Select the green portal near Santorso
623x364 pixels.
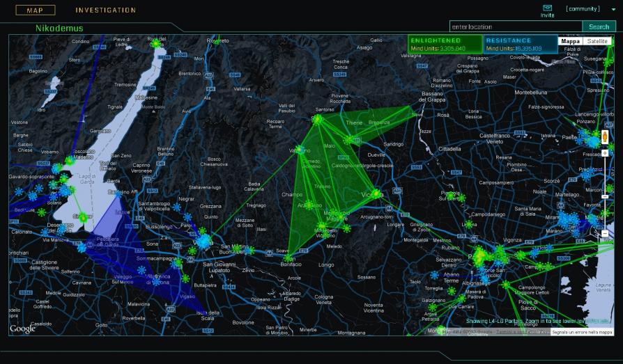[x=318, y=120]
